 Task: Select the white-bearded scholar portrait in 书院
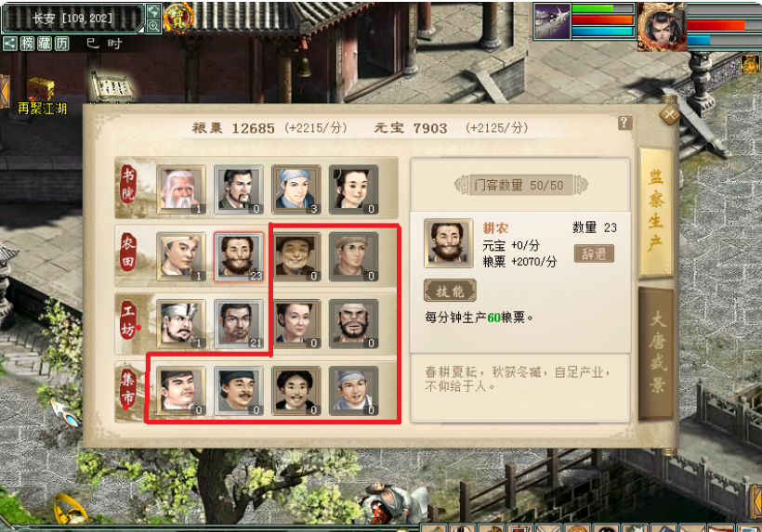click(x=181, y=189)
